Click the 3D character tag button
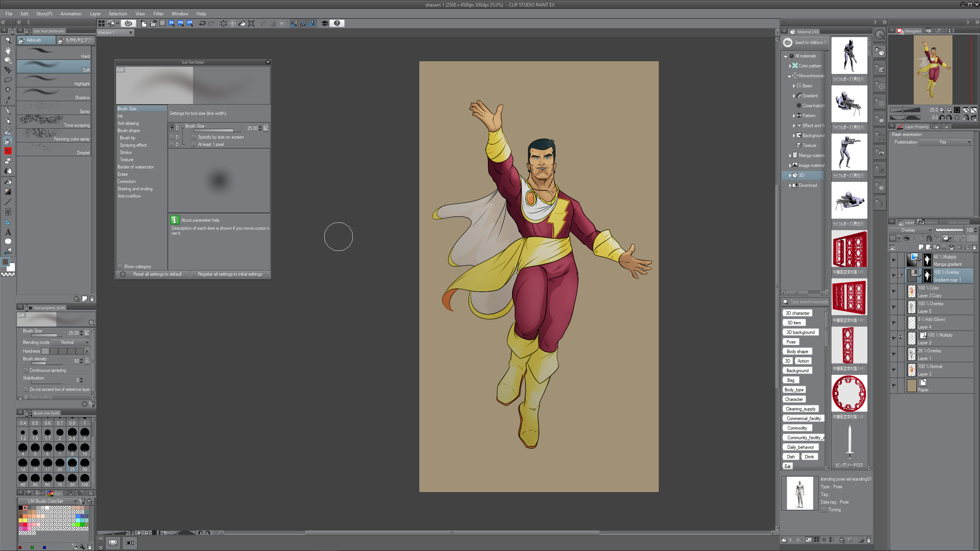980x551 pixels. 797,313
